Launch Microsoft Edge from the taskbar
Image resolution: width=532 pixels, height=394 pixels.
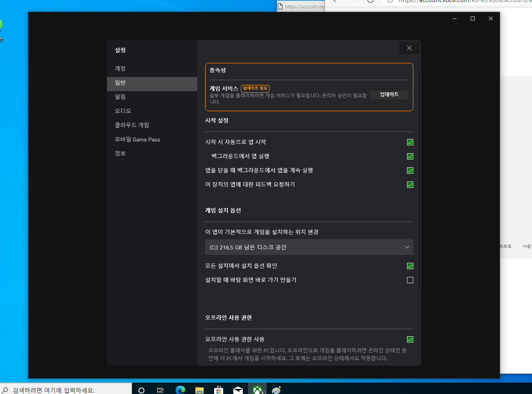(180, 390)
